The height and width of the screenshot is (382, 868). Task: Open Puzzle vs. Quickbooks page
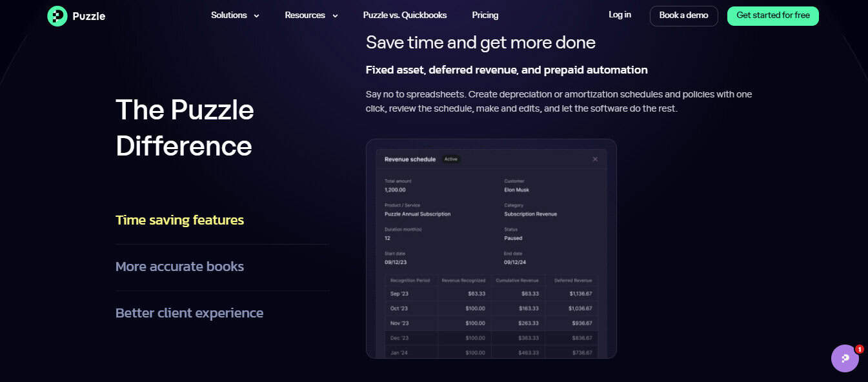[x=405, y=15]
